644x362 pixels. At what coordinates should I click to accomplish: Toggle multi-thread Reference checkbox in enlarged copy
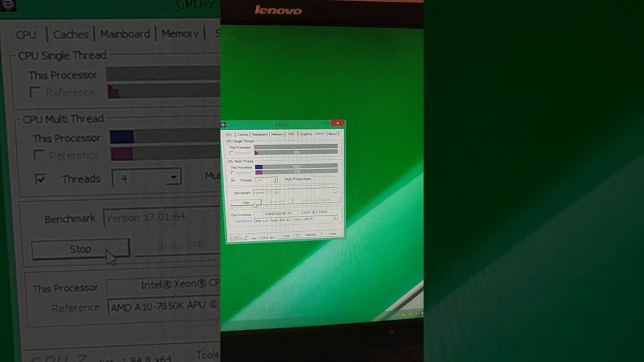[39, 155]
